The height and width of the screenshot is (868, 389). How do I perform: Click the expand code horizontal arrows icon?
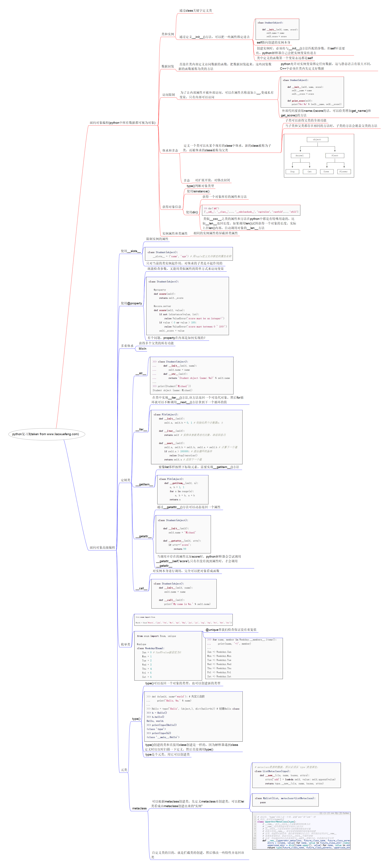tap(333, 813)
